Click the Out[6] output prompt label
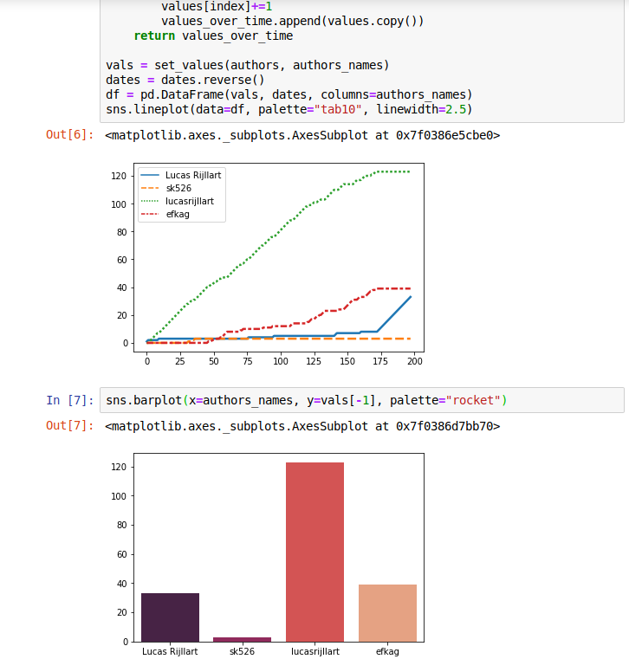 (70, 134)
